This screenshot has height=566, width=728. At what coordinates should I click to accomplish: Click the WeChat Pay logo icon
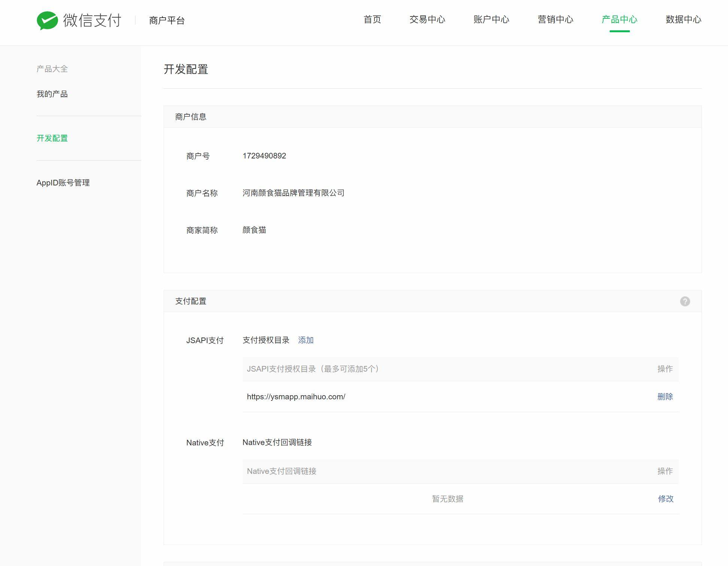tap(47, 20)
